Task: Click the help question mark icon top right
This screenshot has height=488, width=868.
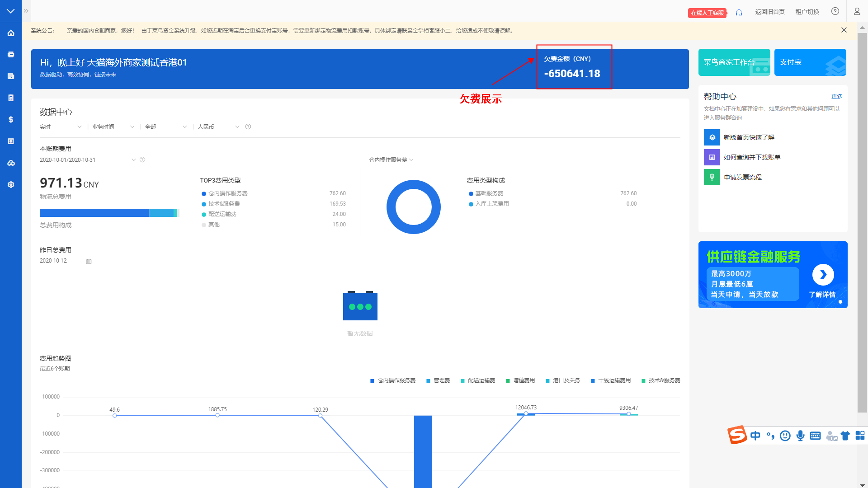Action: coord(835,11)
